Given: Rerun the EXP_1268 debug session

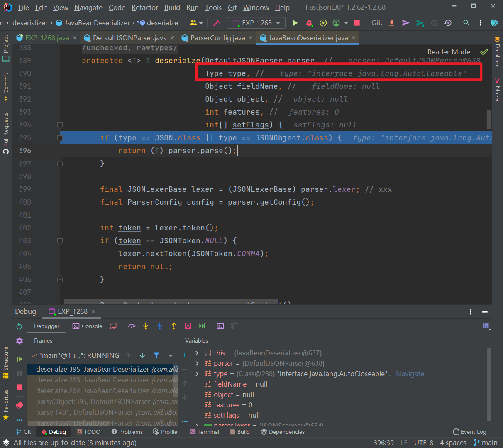Looking at the screenshot, I should [x=19, y=326].
